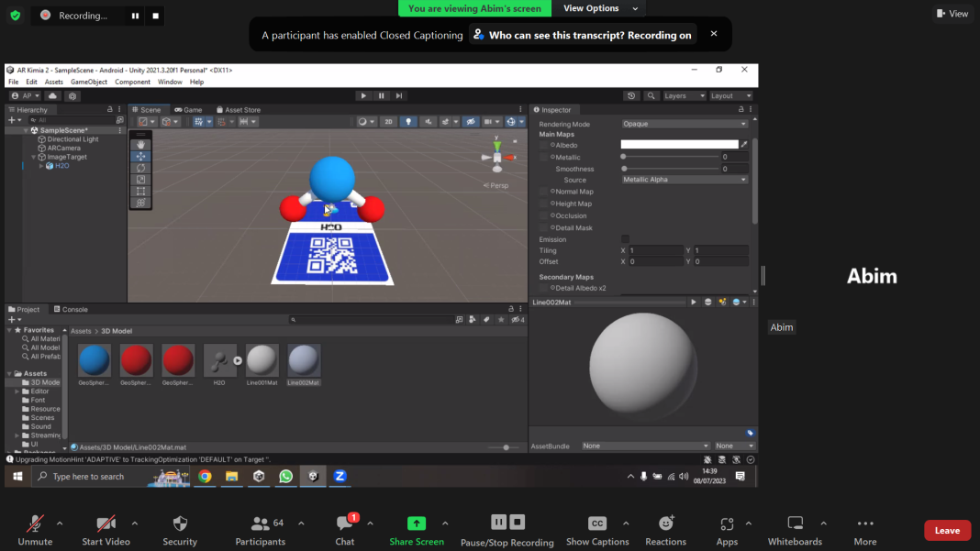Click the Play button in Unity
Viewport: 980px width, 551px height.
pos(363,95)
